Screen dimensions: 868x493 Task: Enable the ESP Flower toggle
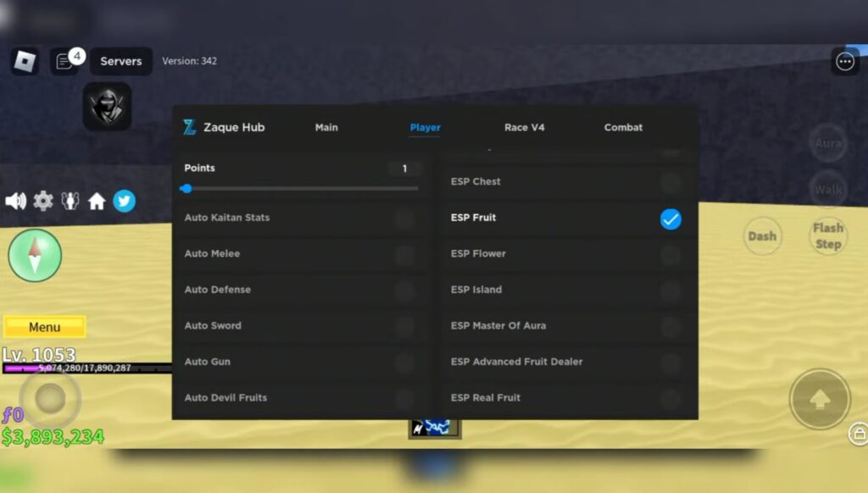670,254
